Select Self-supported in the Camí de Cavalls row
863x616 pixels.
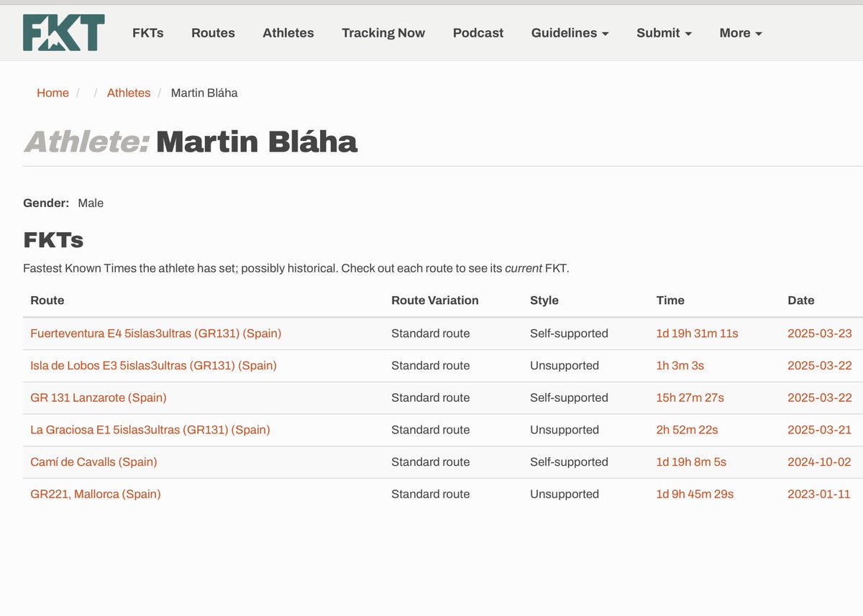[x=569, y=461]
